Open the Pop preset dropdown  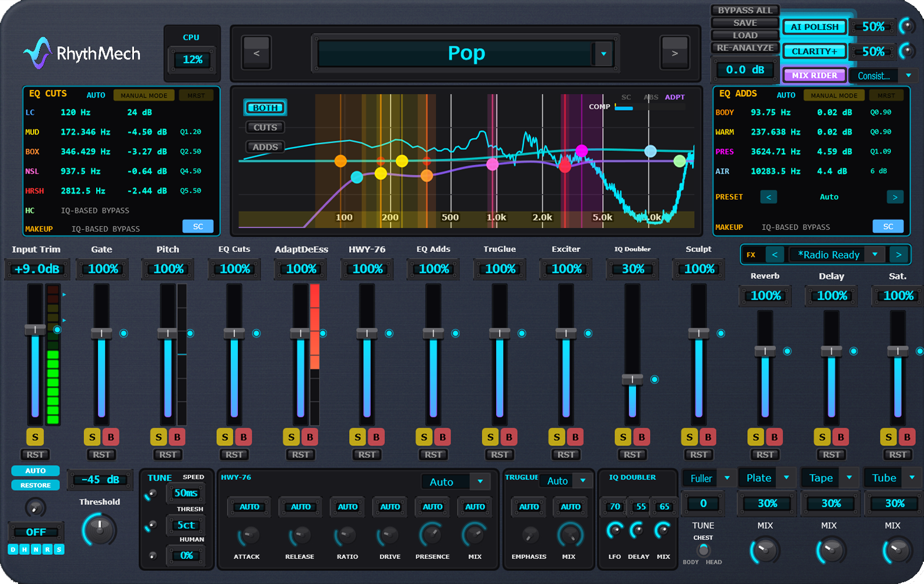603,54
